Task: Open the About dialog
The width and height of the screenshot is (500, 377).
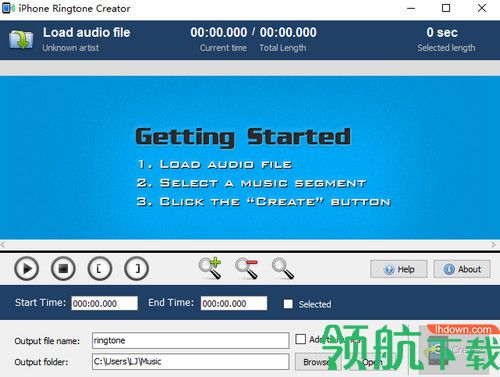Action: (x=462, y=269)
